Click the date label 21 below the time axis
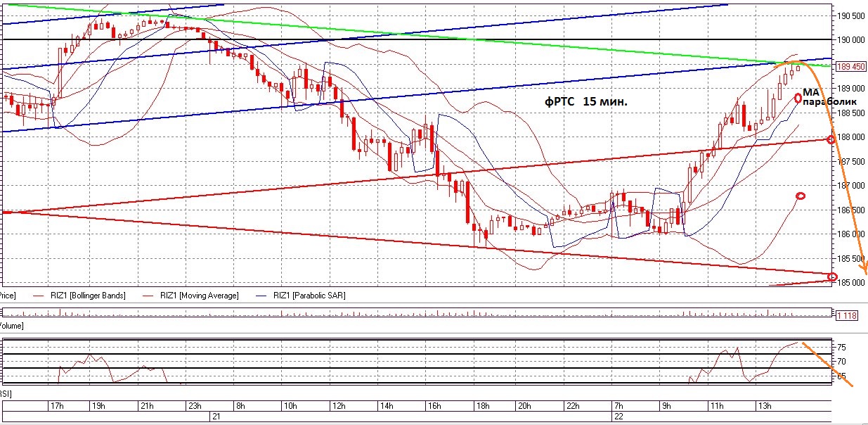 tap(217, 417)
